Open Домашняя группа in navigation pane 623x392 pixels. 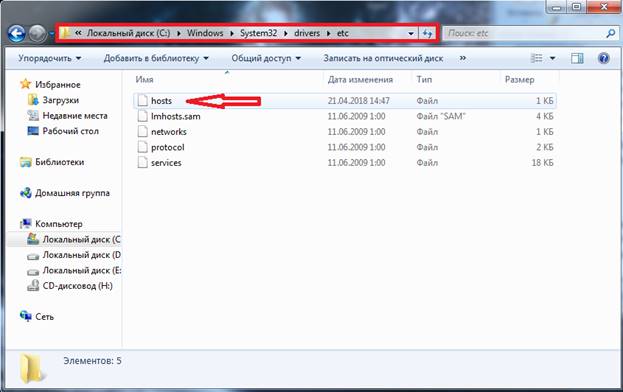pos(72,193)
